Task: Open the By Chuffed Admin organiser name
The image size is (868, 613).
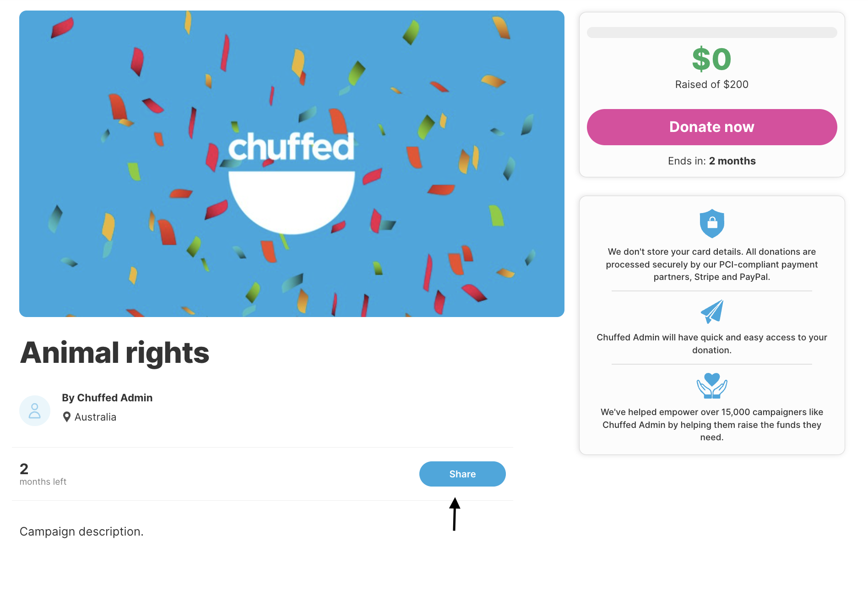Action: click(x=107, y=398)
